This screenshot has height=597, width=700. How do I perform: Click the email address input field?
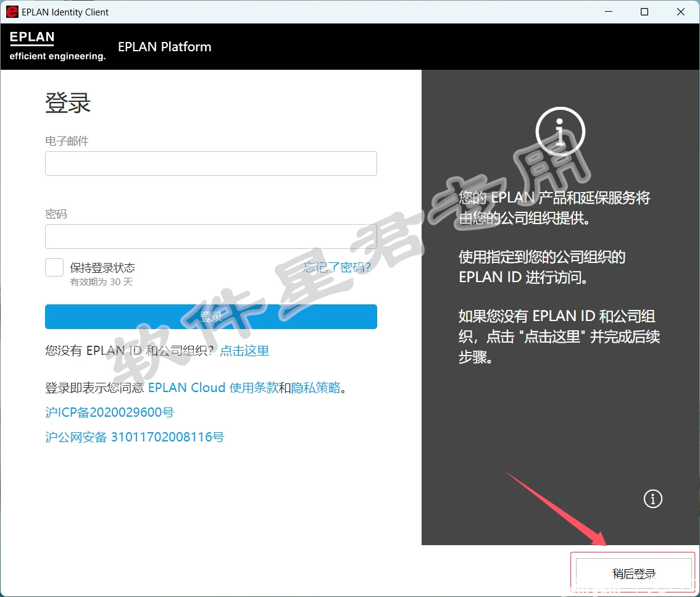tap(210, 164)
